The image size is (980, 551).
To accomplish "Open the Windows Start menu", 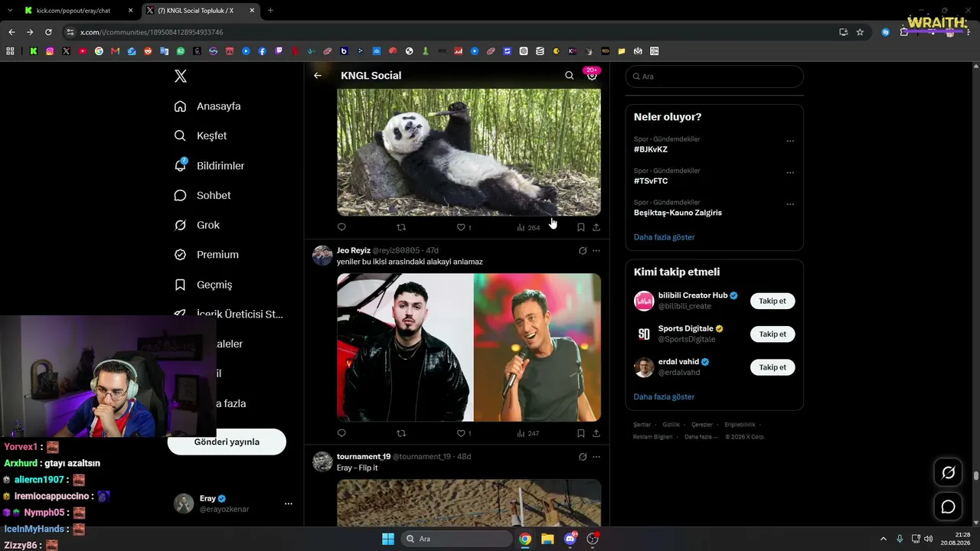I will tap(387, 539).
